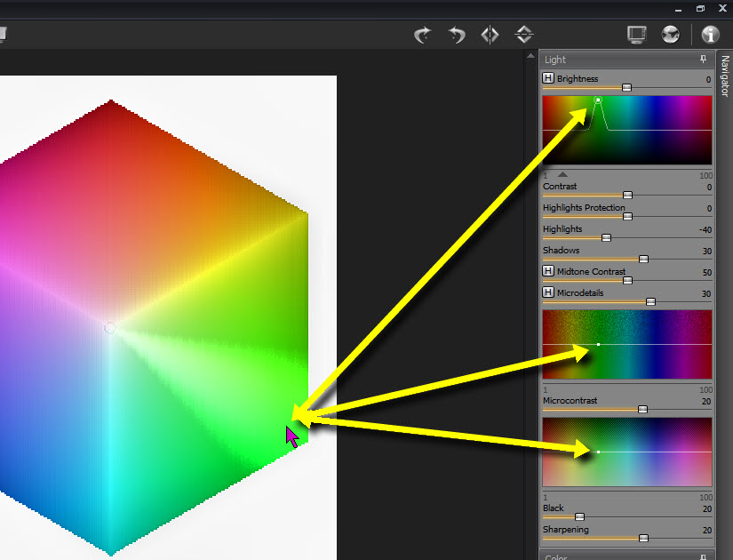Open the info icon
Image resolution: width=733 pixels, height=560 pixels.
click(710, 35)
